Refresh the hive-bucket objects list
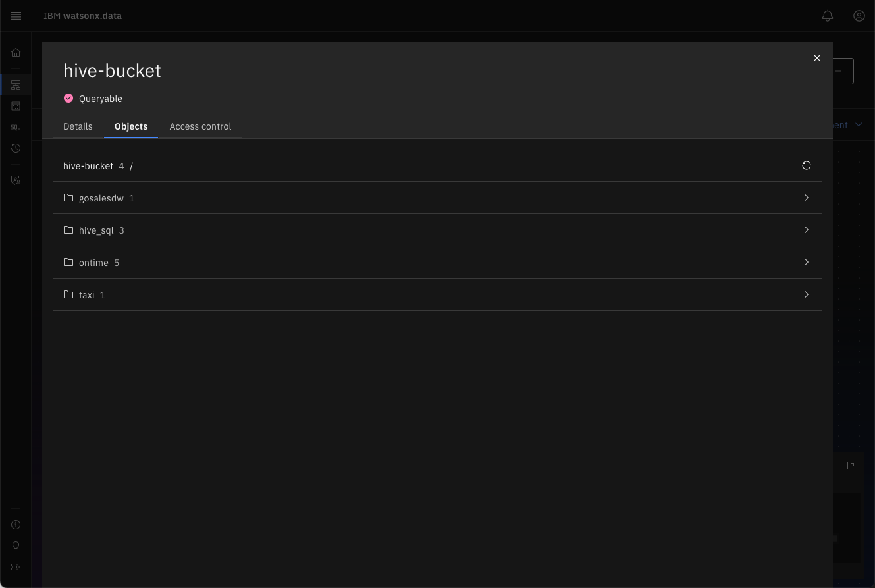Screen dimensions: 875x588 point(807,165)
